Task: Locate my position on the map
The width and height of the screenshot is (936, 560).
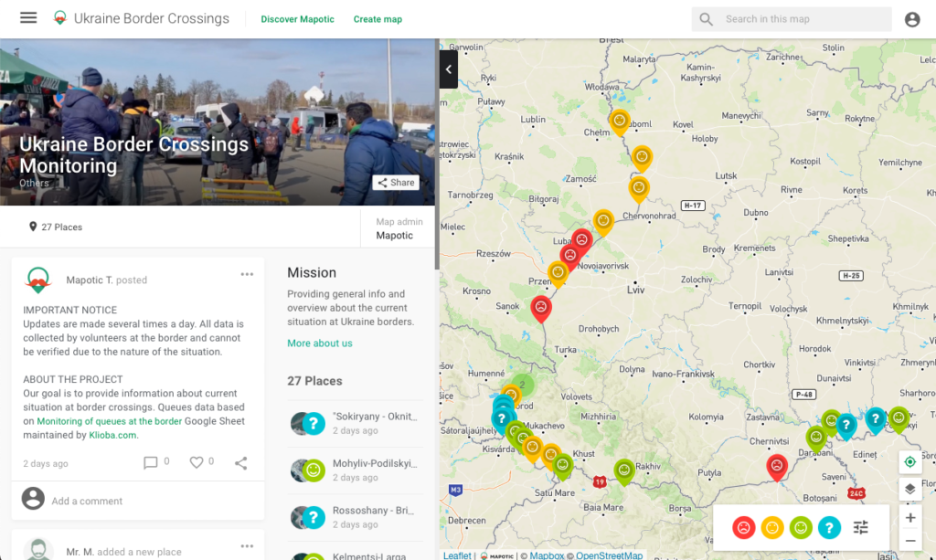Action: point(909,461)
